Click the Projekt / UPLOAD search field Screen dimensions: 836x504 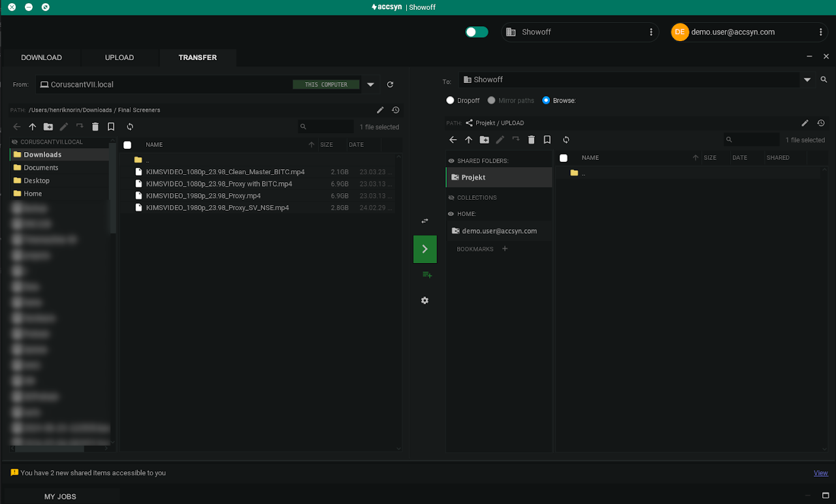click(752, 140)
